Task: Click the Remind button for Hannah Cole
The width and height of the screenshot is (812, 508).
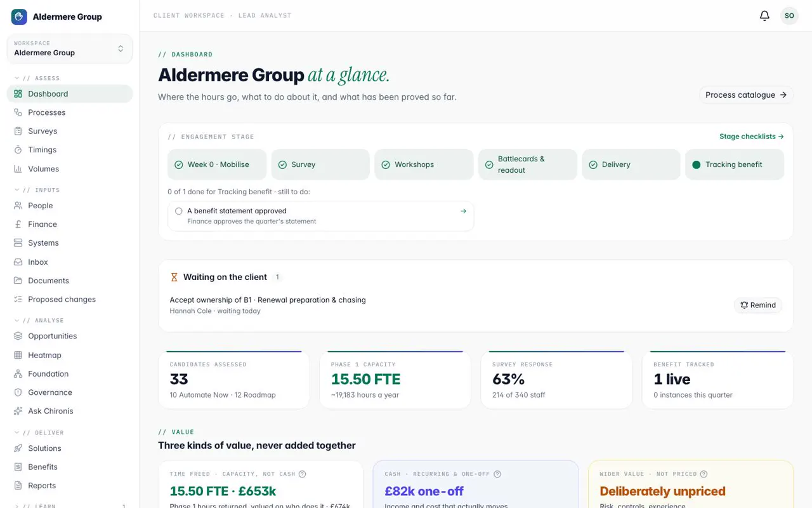Action: [758, 305]
